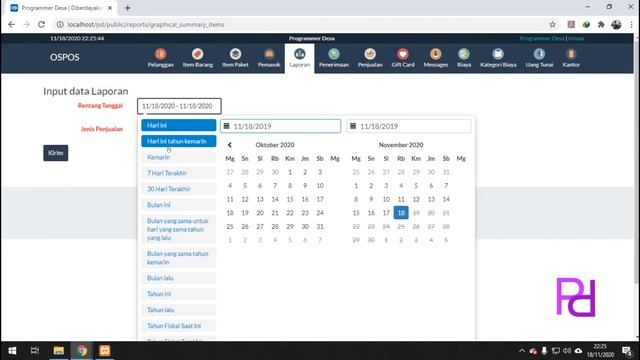Submit the report with Kirim button
This screenshot has height=360, width=640.
click(56, 153)
